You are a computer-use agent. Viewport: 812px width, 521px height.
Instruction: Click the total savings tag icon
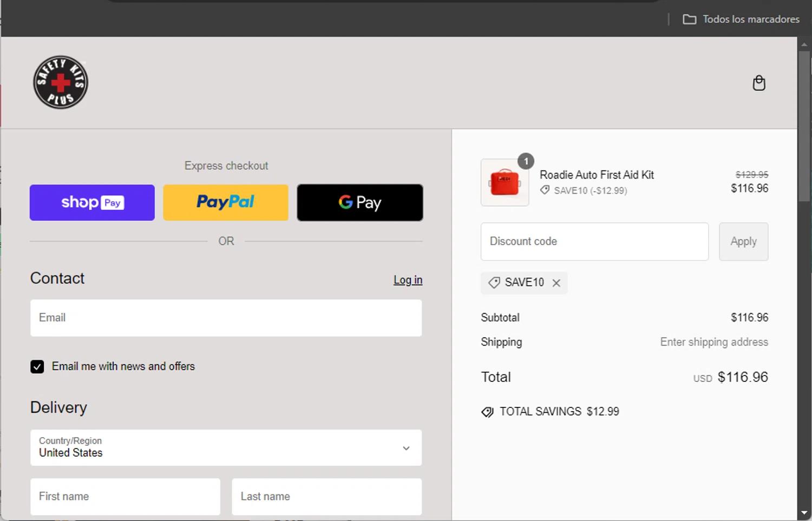tap(487, 412)
